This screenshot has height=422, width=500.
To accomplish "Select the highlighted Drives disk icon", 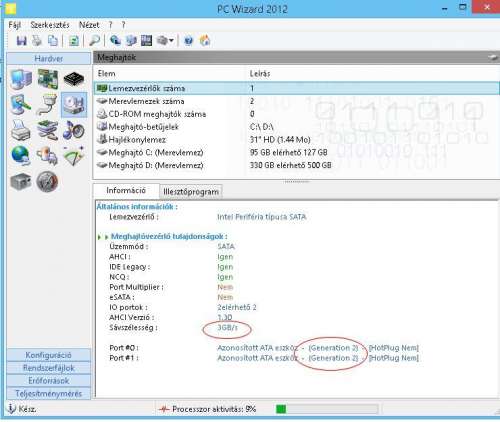I will tap(74, 105).
